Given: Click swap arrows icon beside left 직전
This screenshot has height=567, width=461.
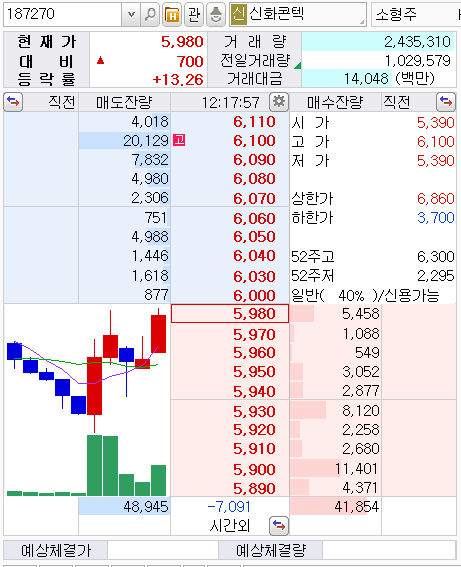Looking at the screenshot, I should coord(13,102).
